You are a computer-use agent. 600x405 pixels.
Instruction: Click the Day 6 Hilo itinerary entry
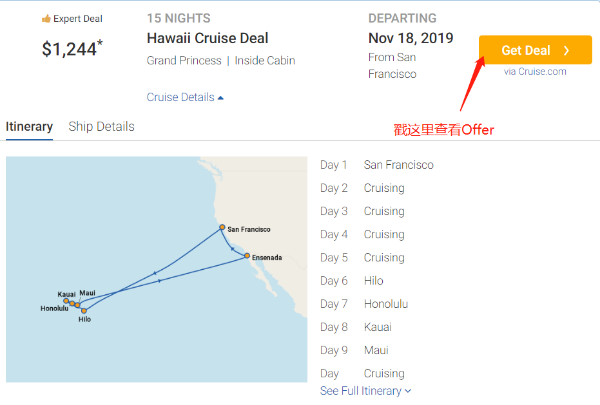pos(352,281)
